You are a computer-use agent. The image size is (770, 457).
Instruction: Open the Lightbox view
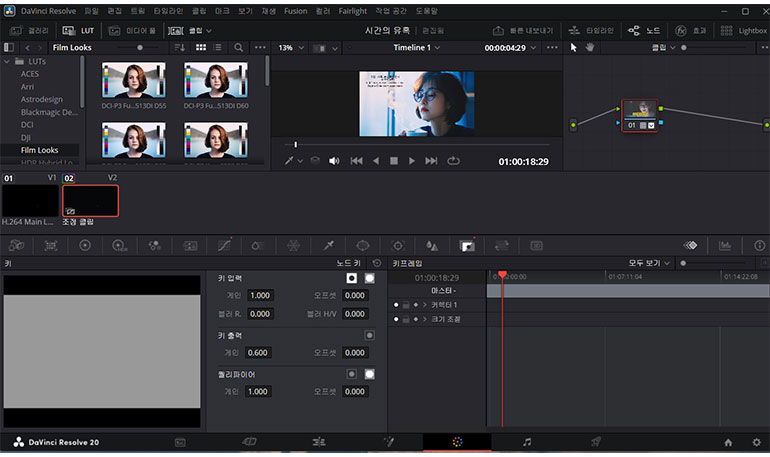(745, 30)
